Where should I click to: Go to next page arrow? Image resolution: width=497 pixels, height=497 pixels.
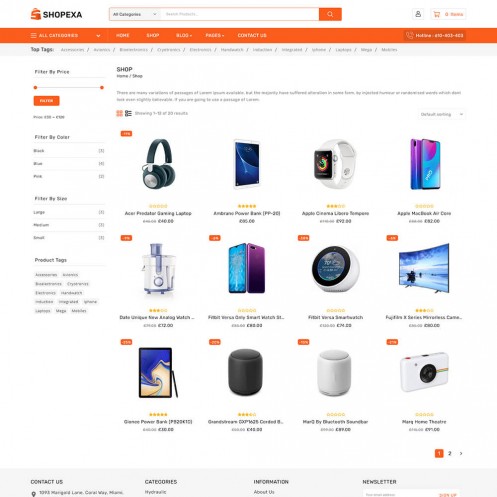tap(461, 453)
